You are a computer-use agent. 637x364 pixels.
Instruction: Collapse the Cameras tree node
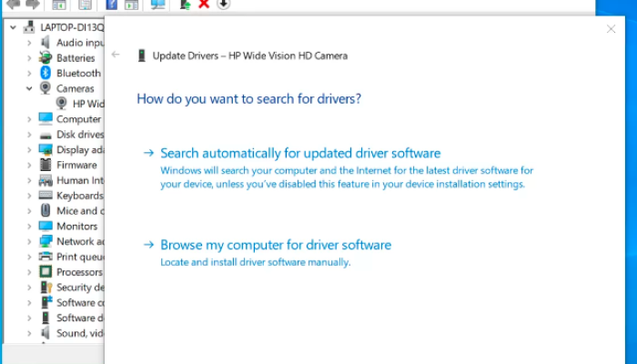point(29,88)
